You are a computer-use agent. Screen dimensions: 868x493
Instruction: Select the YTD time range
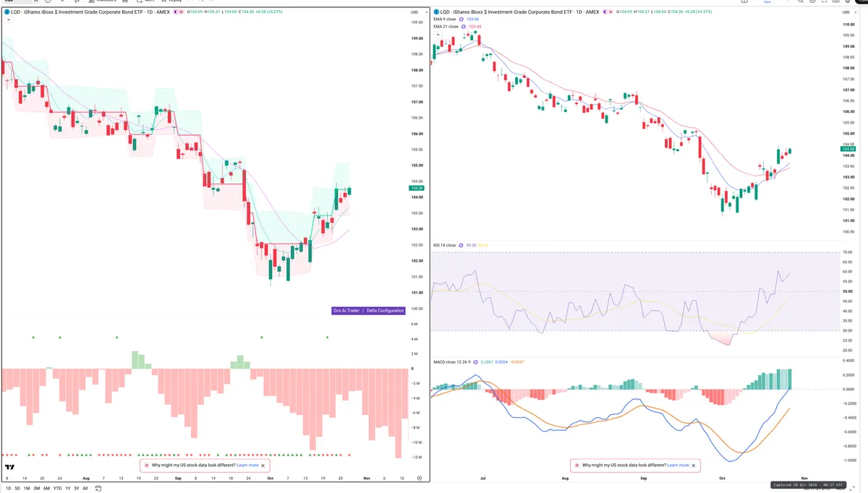pos(57,489)
